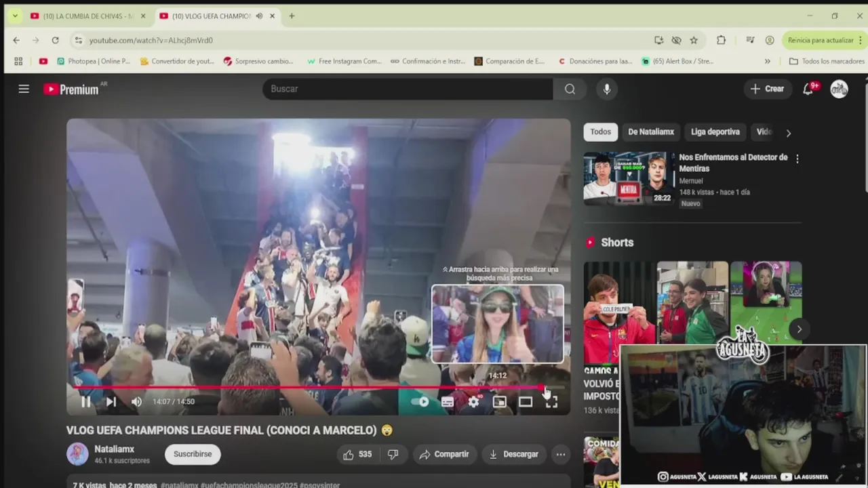Select the Liga deportiva filter chip
The height and width of the screenshot is (488, 868).
click(x=715, y=132)
